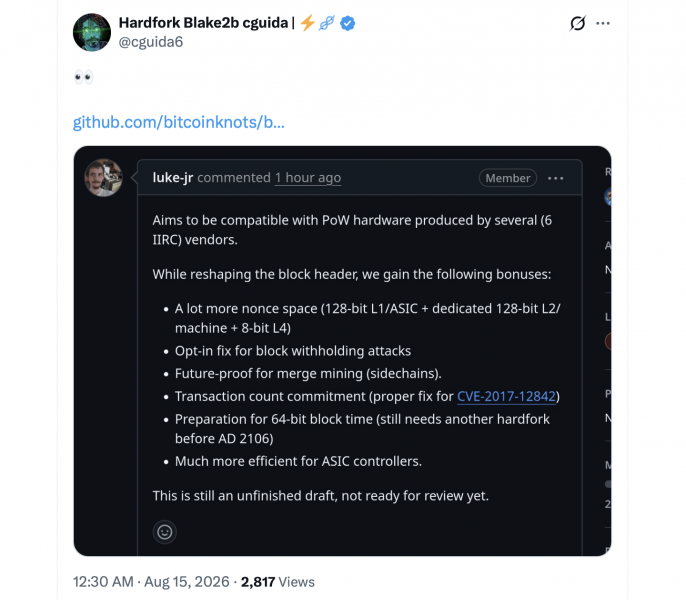Open the @cguida6 handle

click(x=151, y=42)
